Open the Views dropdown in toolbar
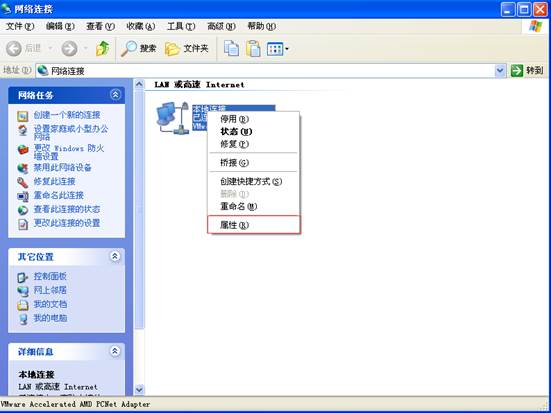Screen dimensions: 551x413 pos(278,49)
